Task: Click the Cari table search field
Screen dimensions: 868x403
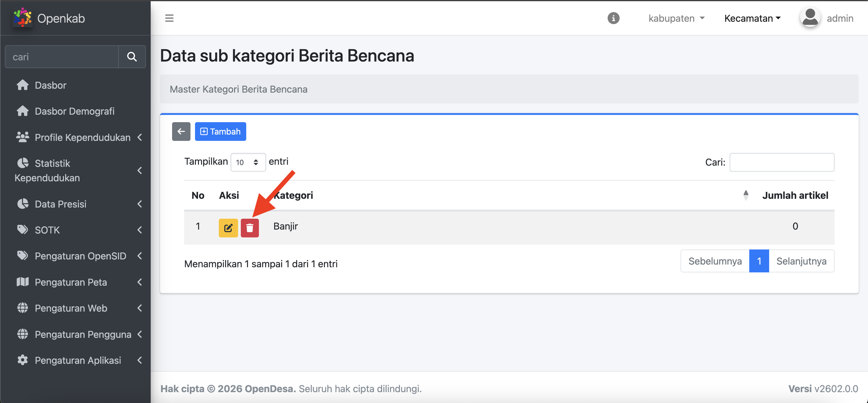Action: coord(782,162)
